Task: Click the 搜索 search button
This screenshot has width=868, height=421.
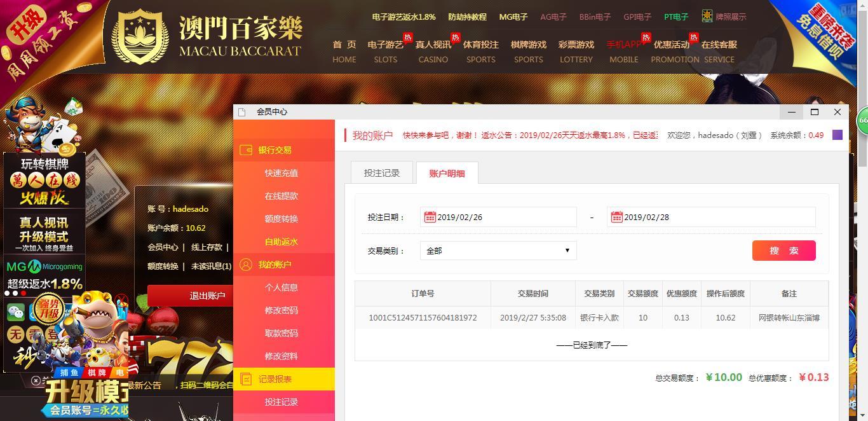Action: coord(784,251)
